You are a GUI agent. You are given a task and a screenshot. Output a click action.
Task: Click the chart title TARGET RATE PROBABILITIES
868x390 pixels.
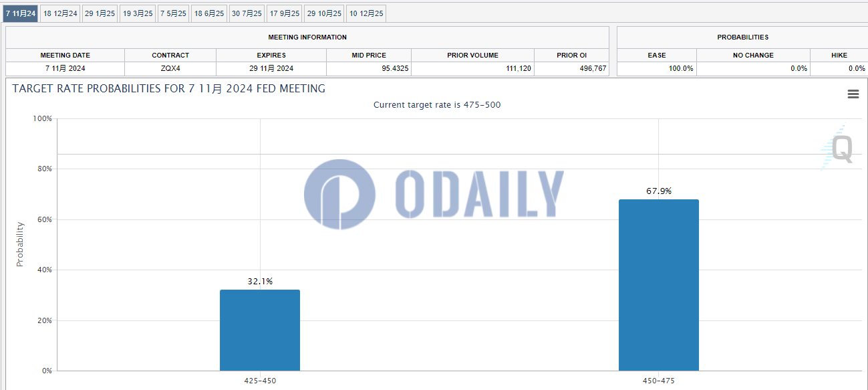click(x=169, y=88)
